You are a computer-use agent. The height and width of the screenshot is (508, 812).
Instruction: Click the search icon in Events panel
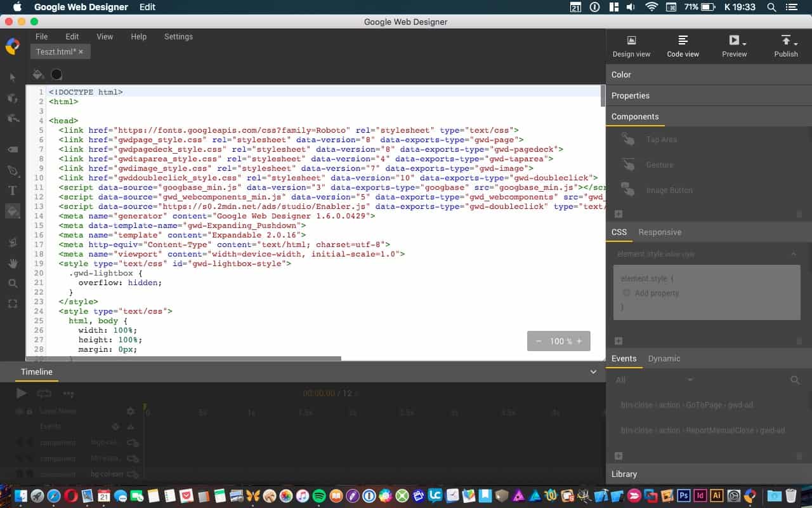[795, 380]
